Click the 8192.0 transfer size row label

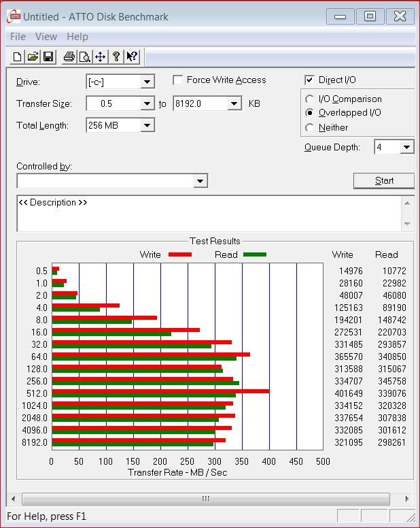click(35, 442)
